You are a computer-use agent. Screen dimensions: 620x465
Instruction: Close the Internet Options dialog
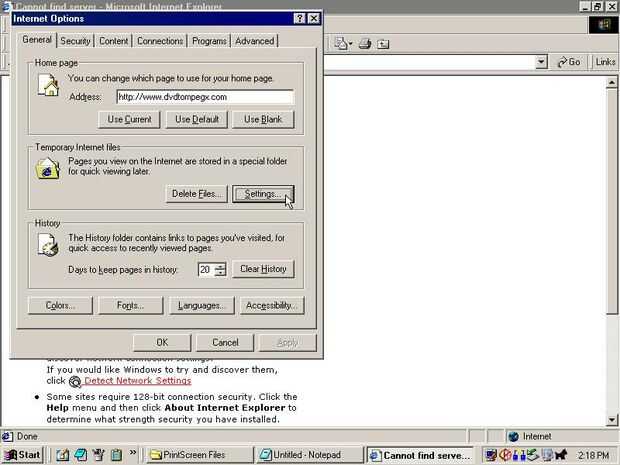tap(314, 19)
